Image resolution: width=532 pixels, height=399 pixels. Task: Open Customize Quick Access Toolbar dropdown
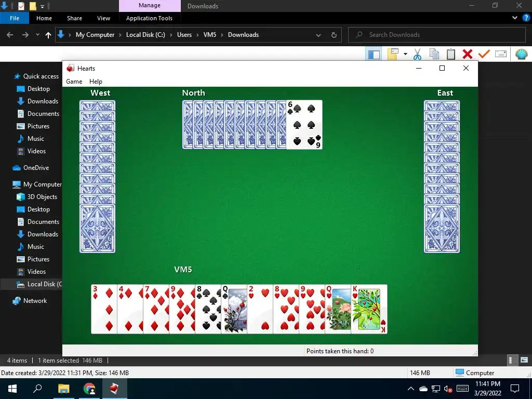tap(42, 6)
